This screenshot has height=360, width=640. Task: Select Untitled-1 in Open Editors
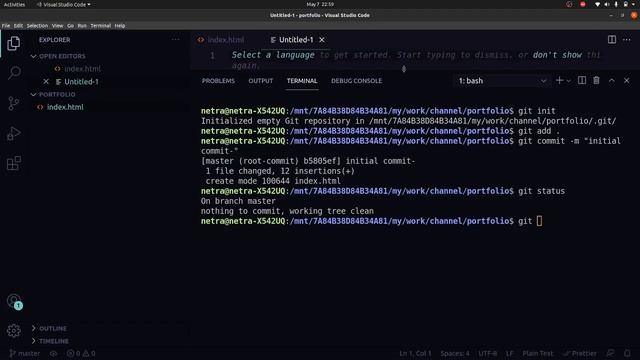point(81,82)
